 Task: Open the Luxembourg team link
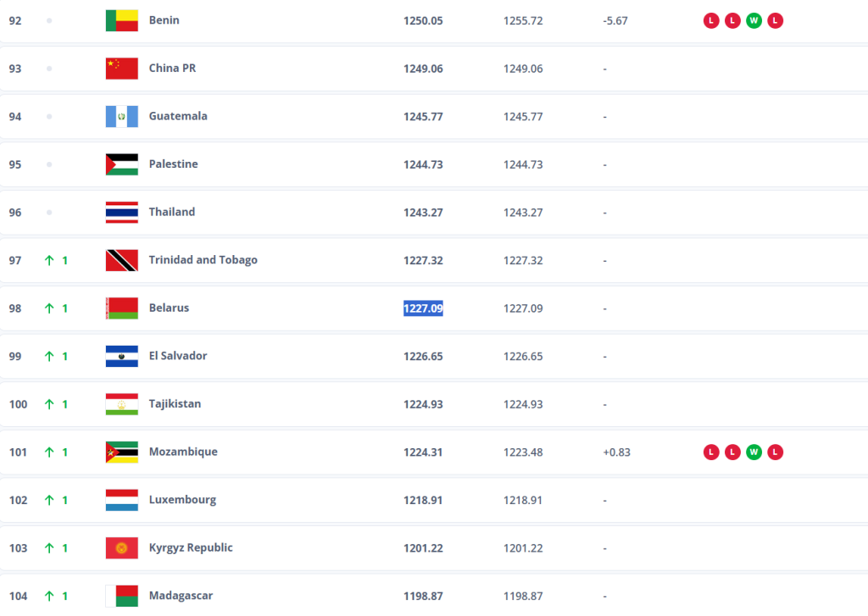point(182,500)
